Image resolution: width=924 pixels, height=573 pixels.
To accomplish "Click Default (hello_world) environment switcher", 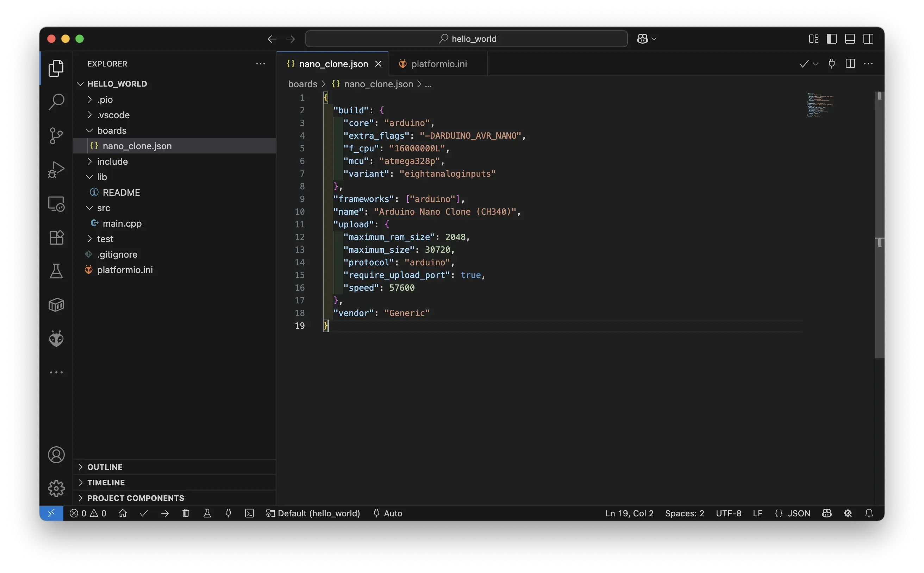I will click(x=313, y=513).
